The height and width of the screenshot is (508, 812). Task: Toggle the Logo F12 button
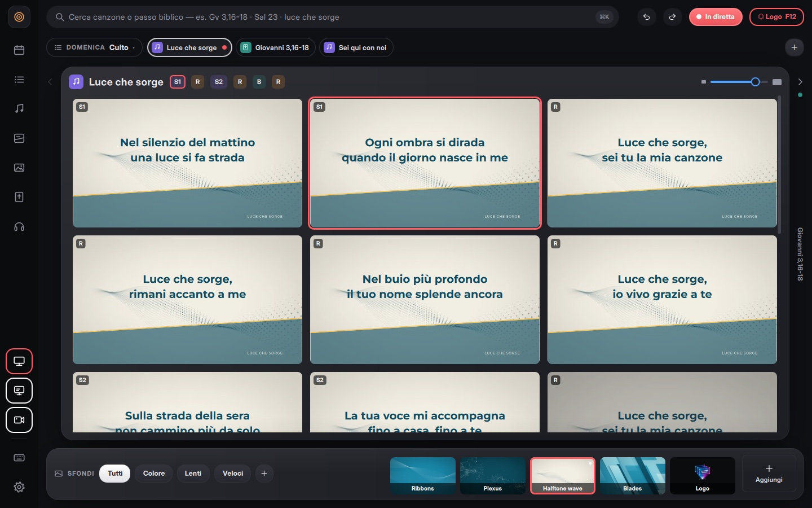pyautogui.click(x=776, y=17)
